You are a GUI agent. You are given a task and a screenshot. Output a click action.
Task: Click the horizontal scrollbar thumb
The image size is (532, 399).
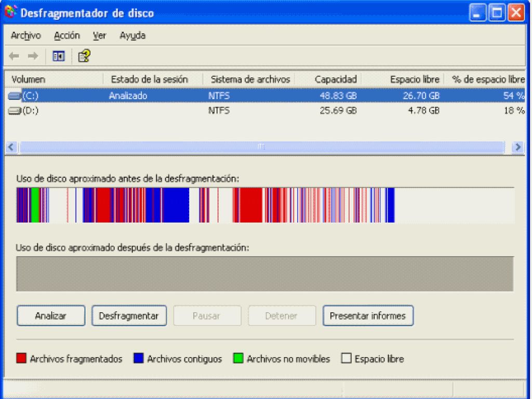(x=261, y=147)
